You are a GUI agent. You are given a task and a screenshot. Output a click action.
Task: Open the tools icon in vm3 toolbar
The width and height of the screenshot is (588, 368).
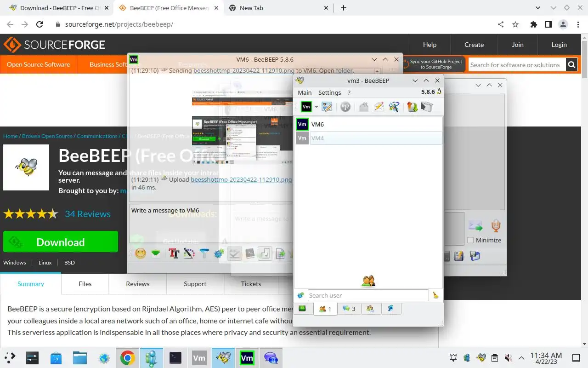(394, 107)
